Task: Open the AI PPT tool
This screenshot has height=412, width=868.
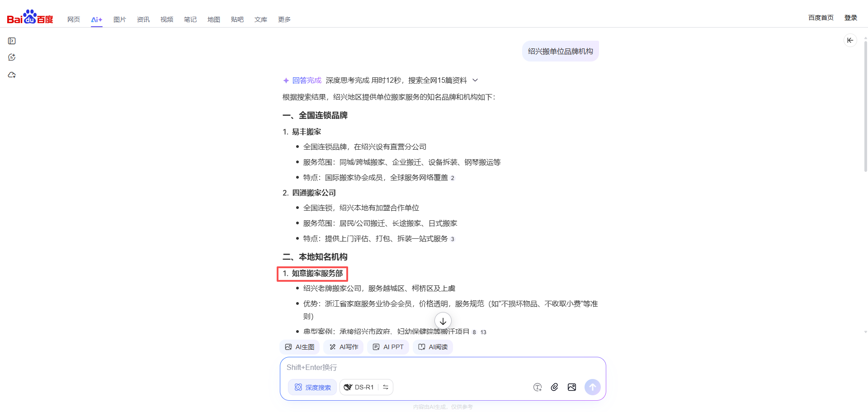Action: click(388, 347)
